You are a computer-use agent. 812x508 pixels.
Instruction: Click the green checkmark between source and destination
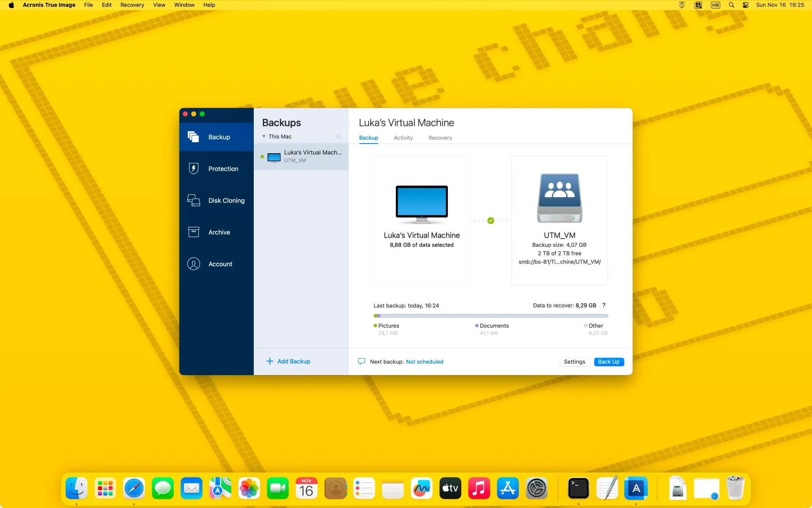click(x=490, y=221)
